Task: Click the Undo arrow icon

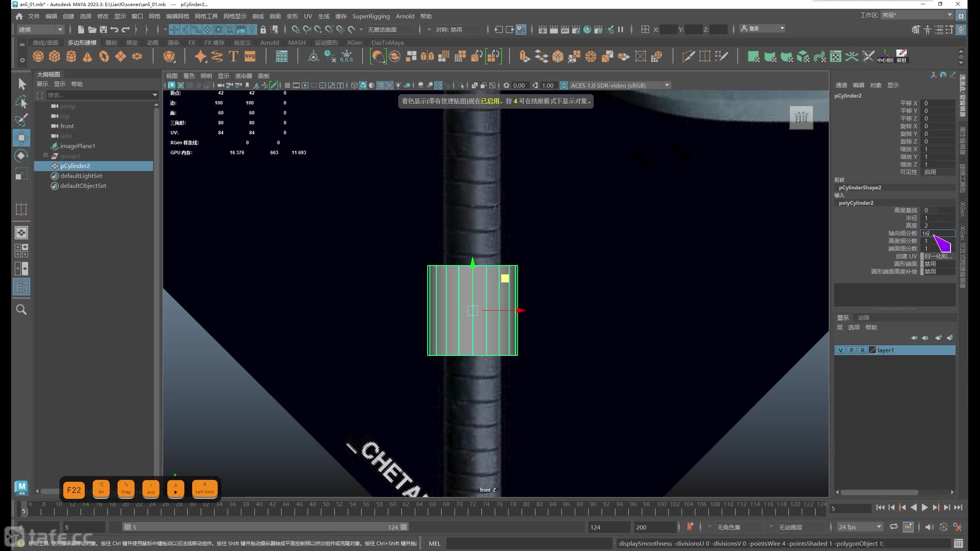Action: tap(114, 29)
